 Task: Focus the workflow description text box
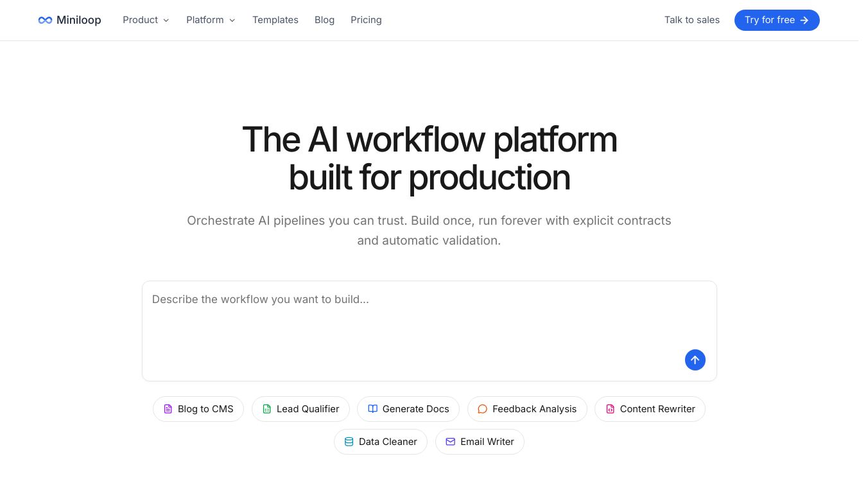(x=429, y=331)
